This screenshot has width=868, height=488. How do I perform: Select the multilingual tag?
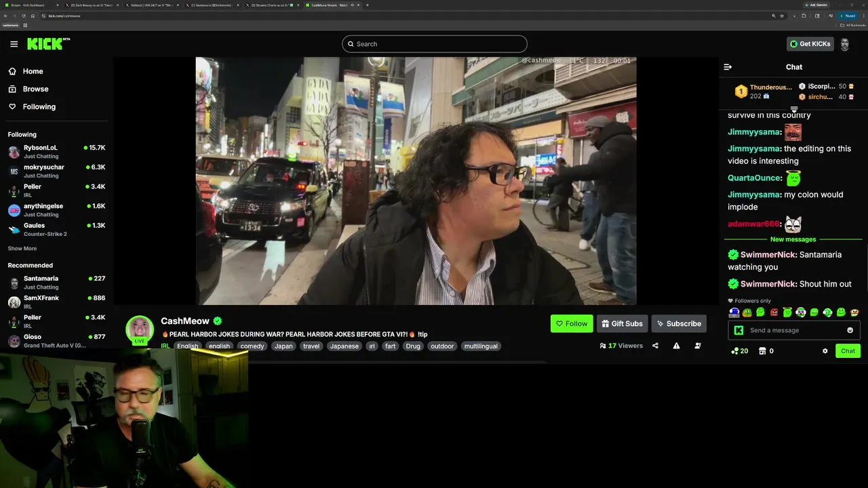click(x=481, y=346)
